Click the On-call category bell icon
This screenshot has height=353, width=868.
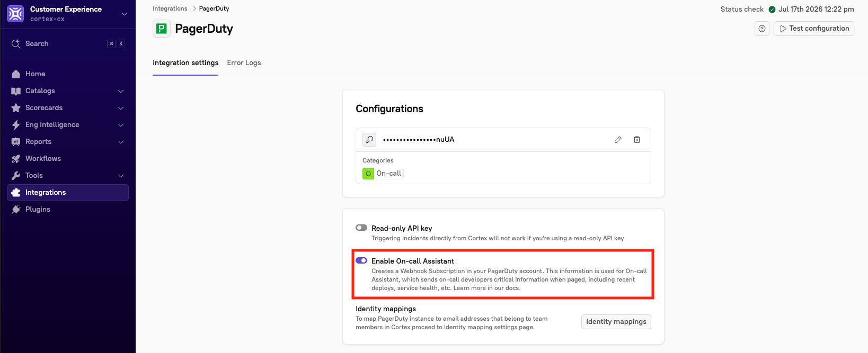pos(368,174)
